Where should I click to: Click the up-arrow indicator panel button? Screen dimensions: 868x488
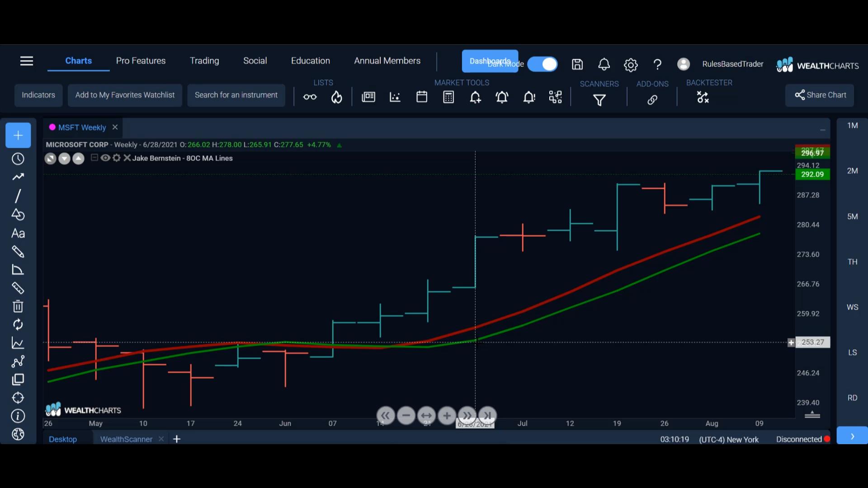pos(79,159)
